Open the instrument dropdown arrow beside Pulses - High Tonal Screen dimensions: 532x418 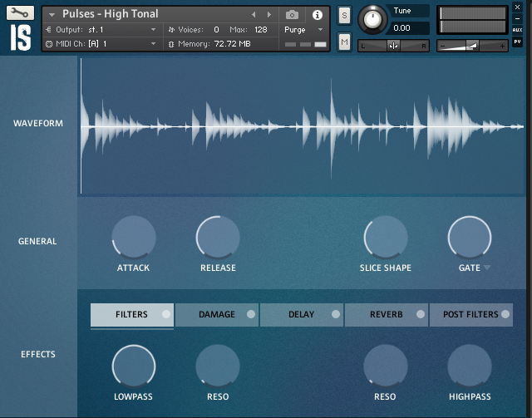click(x=52, y=15)
